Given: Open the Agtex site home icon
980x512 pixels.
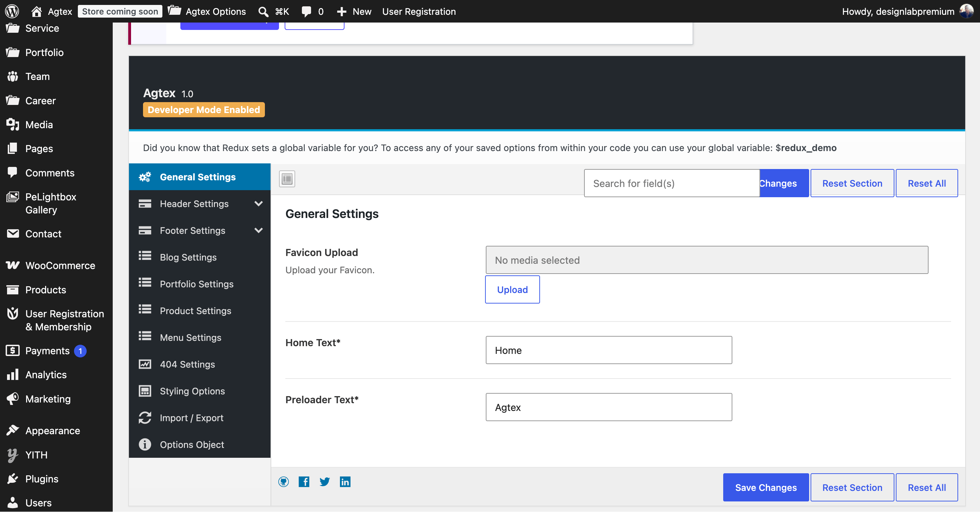Looking at the screenshot, I should (37, 11).
